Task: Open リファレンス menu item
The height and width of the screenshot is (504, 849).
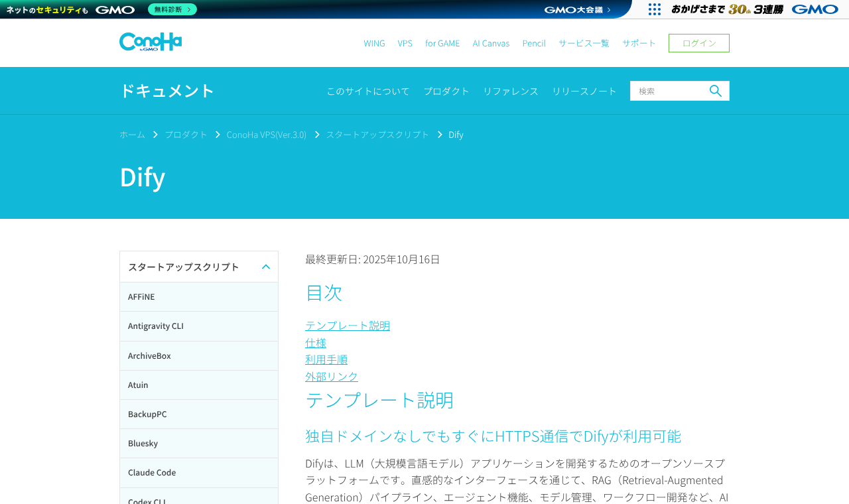Action: pyautogui.click(x=511, y=91)
